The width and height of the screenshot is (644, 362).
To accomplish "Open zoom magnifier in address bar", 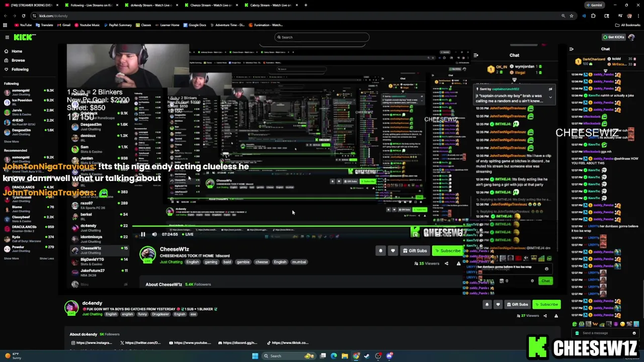I will coord(563,16).
